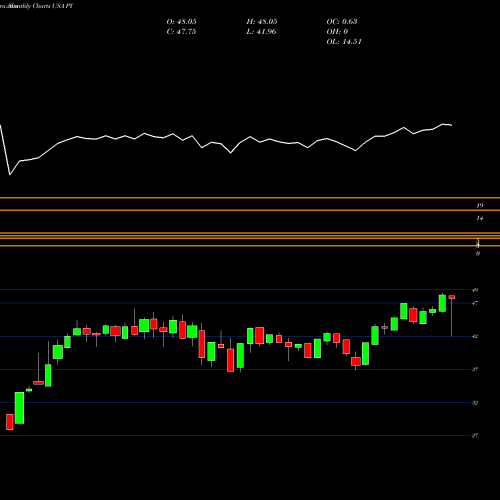Click the price axis label 32

click(475, 403)
